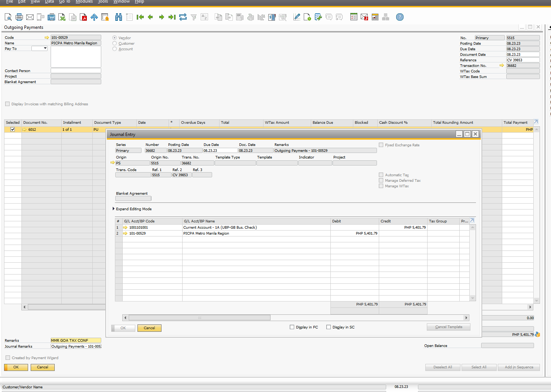Open the Journal Entry Preview toolbar icon
551x392 pixels.
click(272, 17)
